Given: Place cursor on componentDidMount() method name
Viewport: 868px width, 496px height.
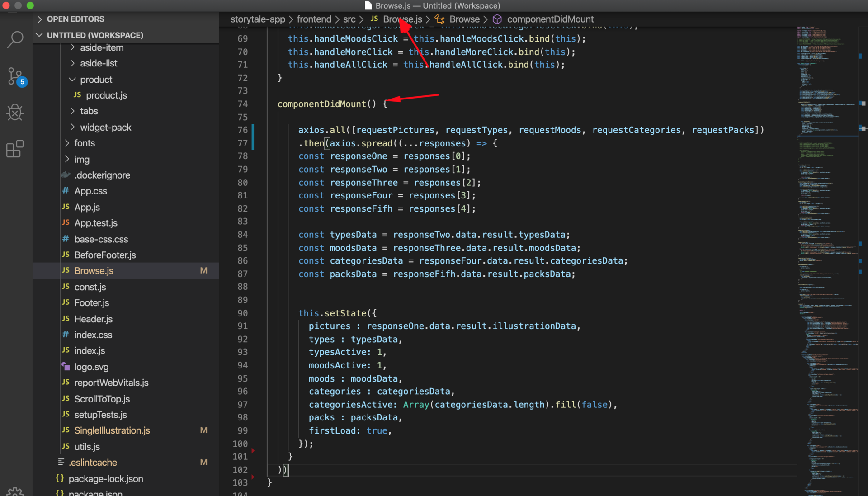Looking at the screenshot, I should 321,104.
